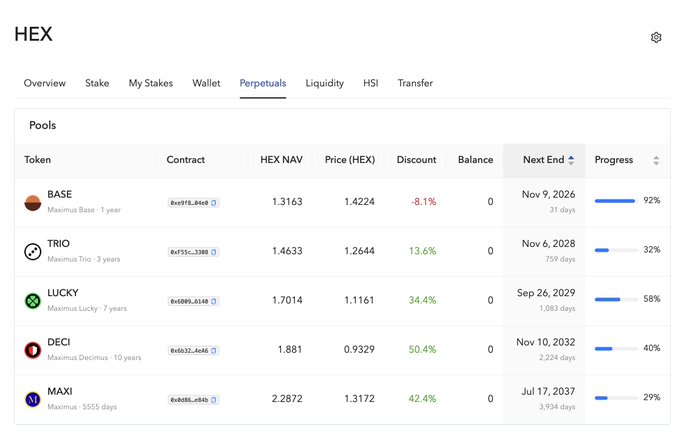Copy the BASE contract address icon
The width and height of the screenshot is (680, 433).
(214, 203)
